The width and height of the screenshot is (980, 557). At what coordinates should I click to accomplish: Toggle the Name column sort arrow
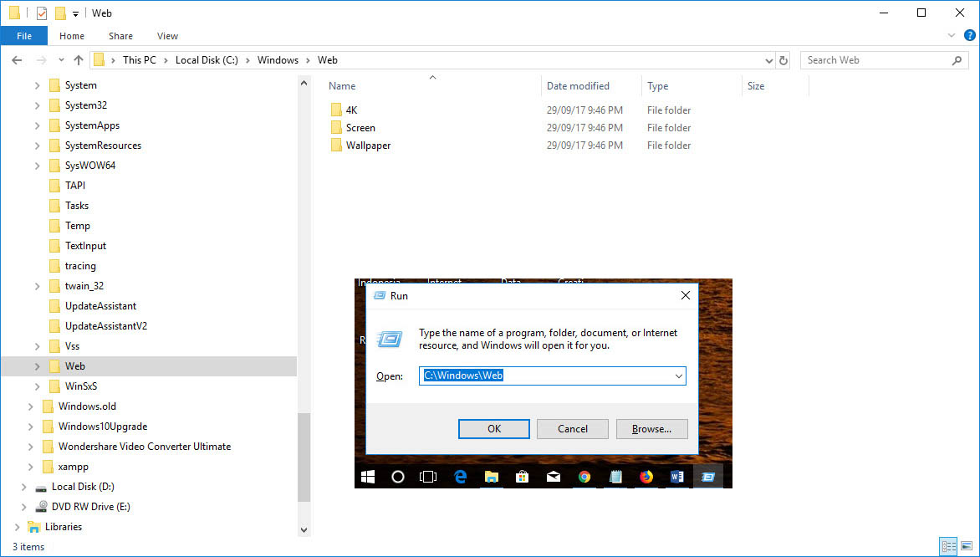432,77
